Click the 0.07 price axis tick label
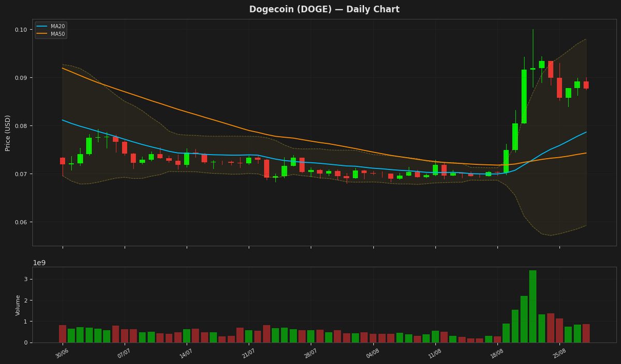Screen dimensions: 621x364 [21, 174]
